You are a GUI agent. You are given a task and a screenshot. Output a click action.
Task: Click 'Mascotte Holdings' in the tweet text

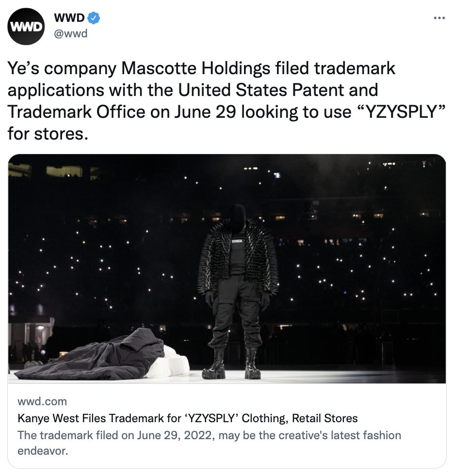pyautogui.click(x=195, y=68)
